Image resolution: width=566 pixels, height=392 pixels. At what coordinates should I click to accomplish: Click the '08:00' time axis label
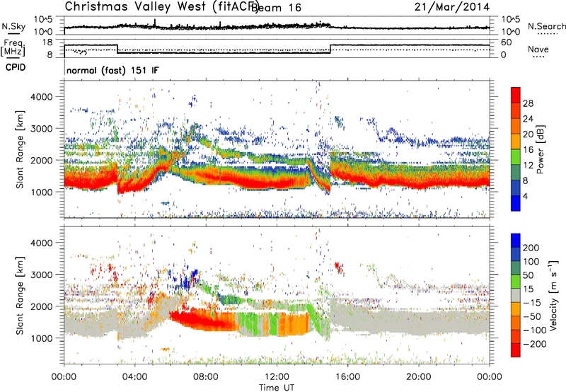coord(206,377)
